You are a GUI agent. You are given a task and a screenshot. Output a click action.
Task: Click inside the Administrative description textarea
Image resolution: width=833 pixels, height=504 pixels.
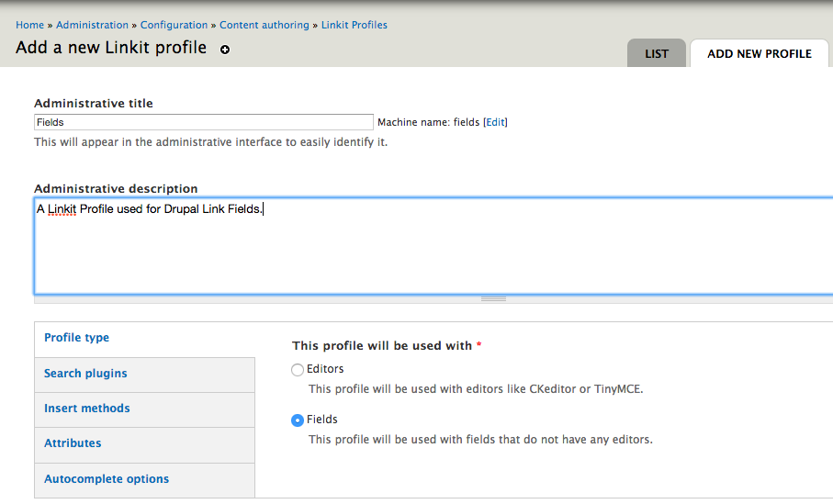point(432,245)
